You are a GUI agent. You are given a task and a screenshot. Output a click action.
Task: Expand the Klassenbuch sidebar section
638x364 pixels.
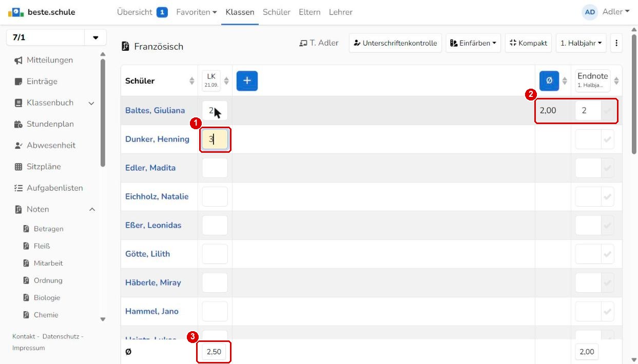point(91,103)
